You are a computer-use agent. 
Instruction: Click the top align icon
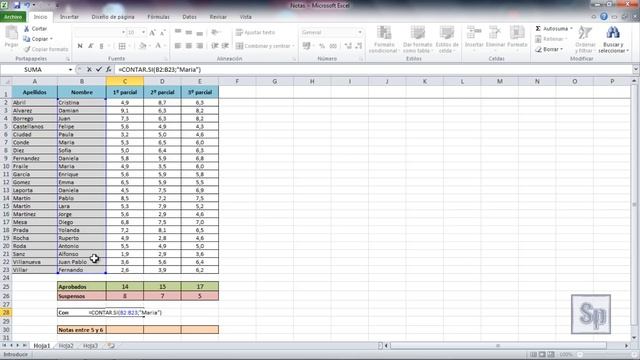click(178, 32)
